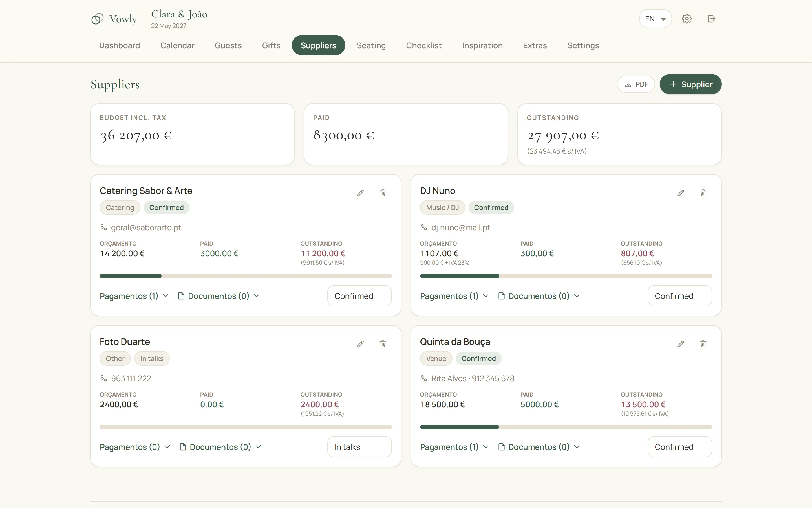Click the dj.nuno@mail.pt contact text
Screen dimensions: 812x508
(460, 227)
